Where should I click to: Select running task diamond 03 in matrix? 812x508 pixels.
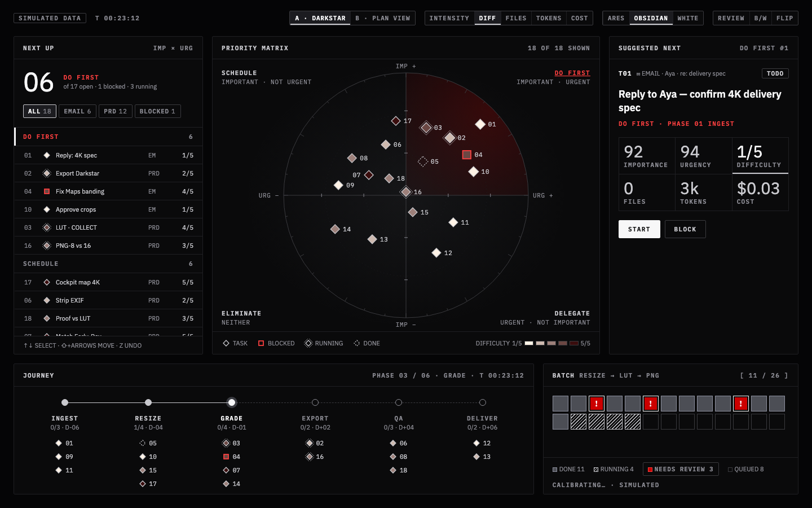point(426,128)
